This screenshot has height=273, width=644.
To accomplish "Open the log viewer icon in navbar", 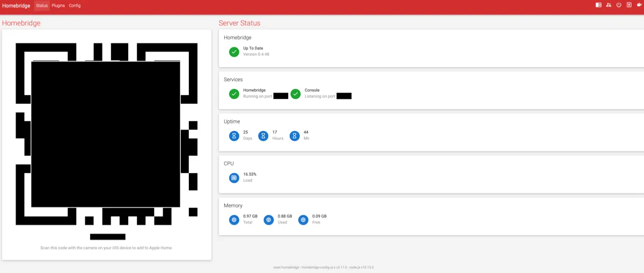I will point(598,5).
